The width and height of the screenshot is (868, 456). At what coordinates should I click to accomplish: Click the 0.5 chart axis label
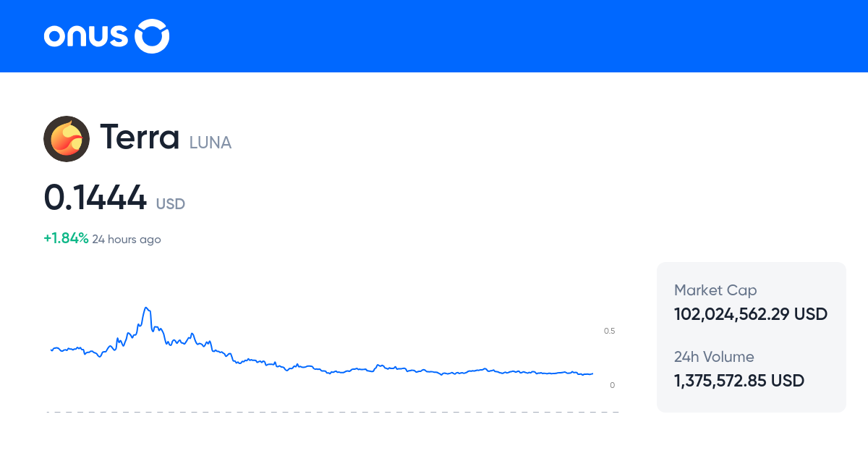click(x=609, y=331)
